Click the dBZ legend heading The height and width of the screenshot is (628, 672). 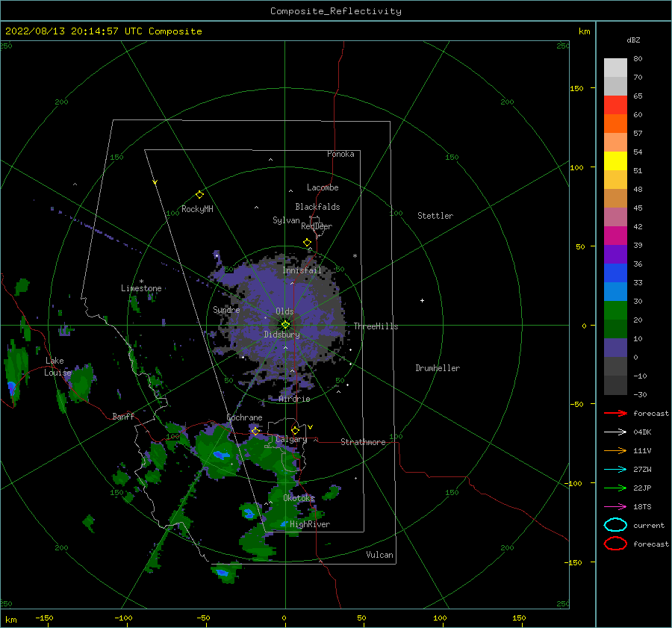[x=633, y=40]
